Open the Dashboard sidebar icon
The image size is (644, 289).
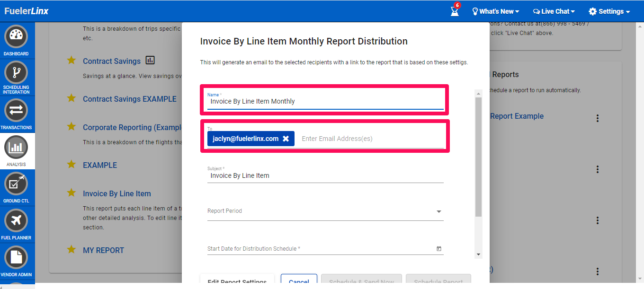(16, 37)
